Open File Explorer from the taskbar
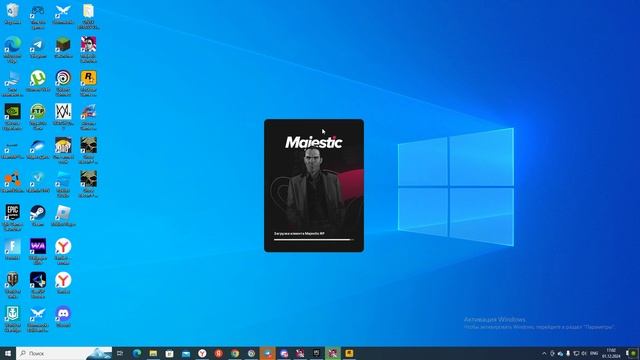The height and width of the screenshot is (360, 640). pos(153,353)
